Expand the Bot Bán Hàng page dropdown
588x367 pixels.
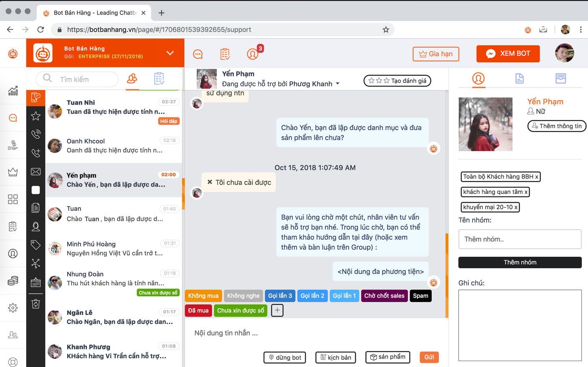pyautogui.click(x=170, y=53)
